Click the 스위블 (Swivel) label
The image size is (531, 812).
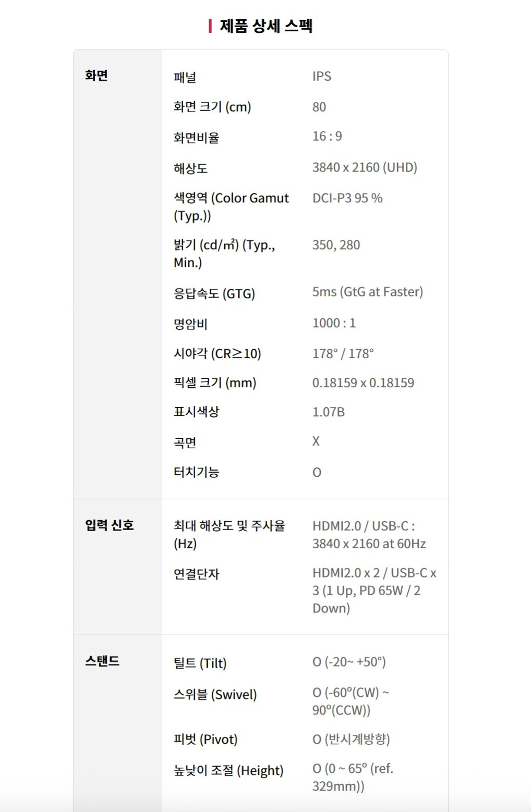[215, 694]
